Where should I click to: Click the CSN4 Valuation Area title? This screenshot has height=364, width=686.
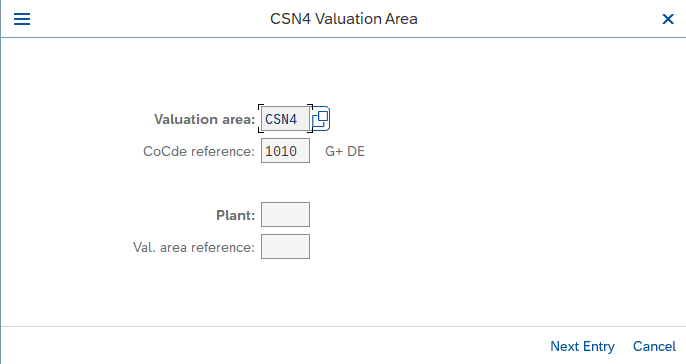click(343, 19)
